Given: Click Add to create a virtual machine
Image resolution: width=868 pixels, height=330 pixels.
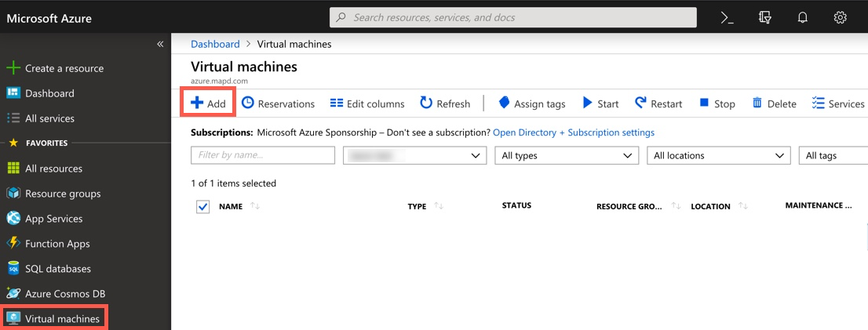Looking at the screenshot, I should pyautogui.click(x=209, y=103).
